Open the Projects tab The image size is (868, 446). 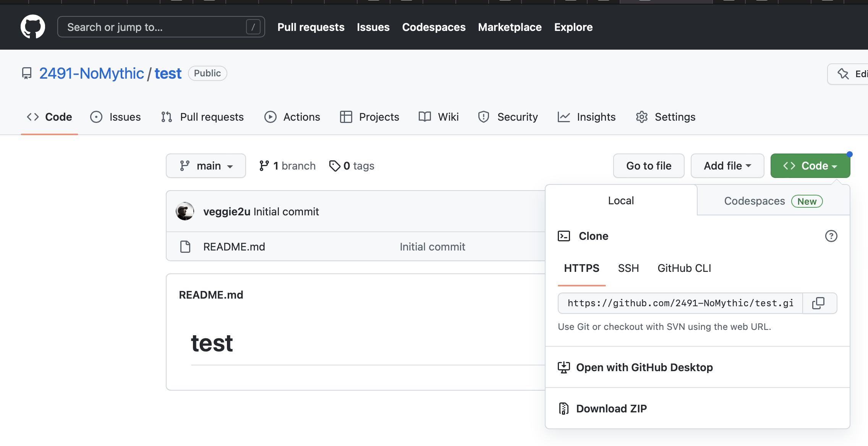point(369,117)
